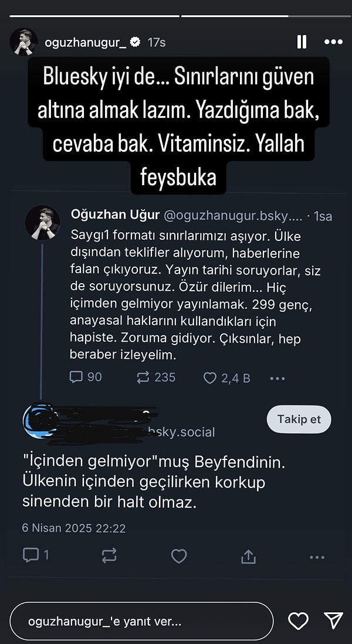Screen dimensions: 352x644
Task: Jump to the first story progress segment
Action: (91, 16)
